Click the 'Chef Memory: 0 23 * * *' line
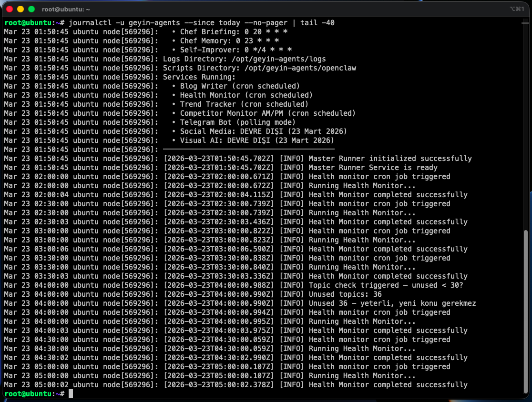This screenshot has height=402, width=532. [x=229, y=40]
